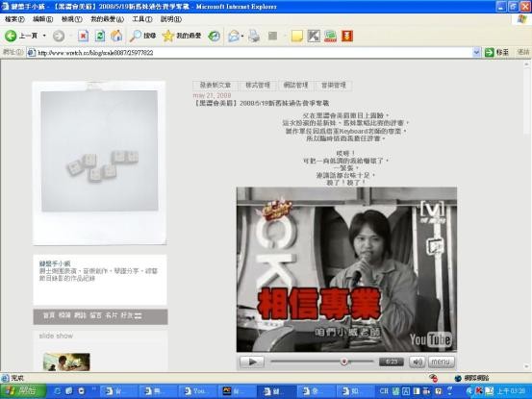This screenshot has height=399, width=532.
Task: Click the page vertical scrollbar down arrow
Action: (x=526, y=366)
